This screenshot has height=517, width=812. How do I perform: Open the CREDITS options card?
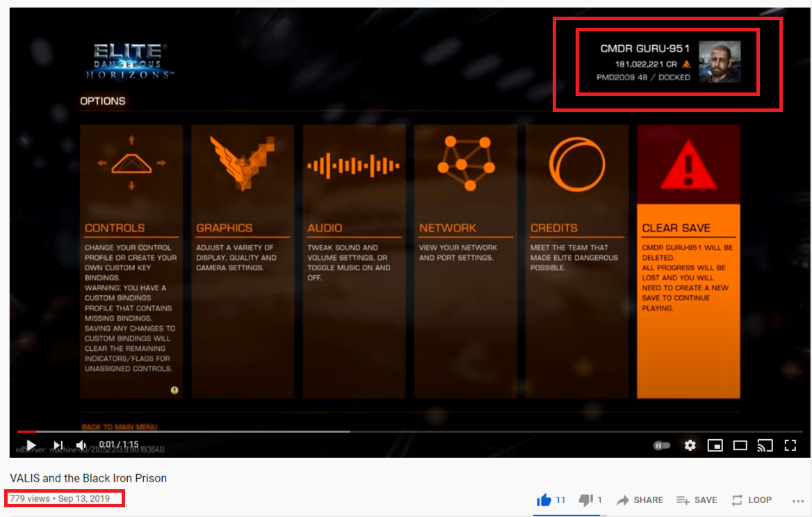click(577, 261)
